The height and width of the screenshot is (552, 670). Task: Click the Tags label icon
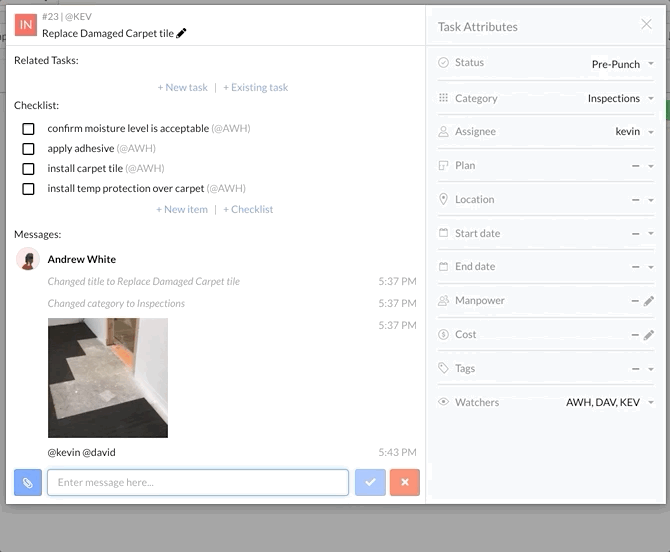click(x=444, y=368)
